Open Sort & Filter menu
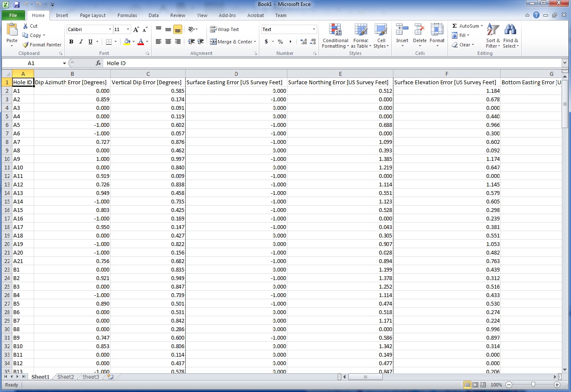 point(493,36)
